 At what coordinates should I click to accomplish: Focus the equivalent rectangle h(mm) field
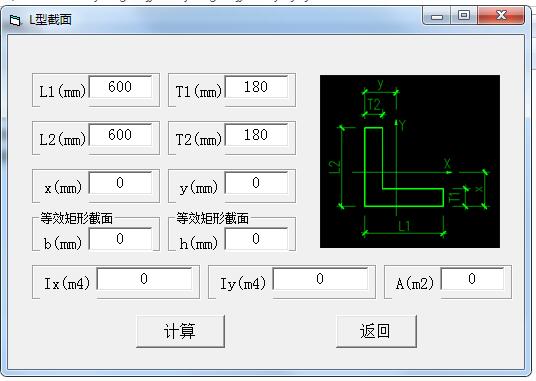pyautogui.click(x=256, y=239)
